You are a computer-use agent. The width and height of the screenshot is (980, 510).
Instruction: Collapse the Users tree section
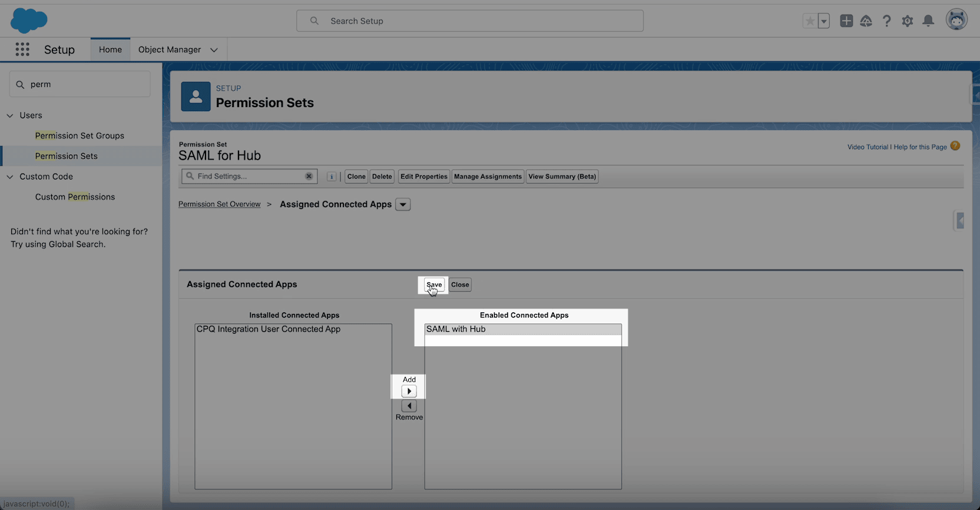click(10, 115)
